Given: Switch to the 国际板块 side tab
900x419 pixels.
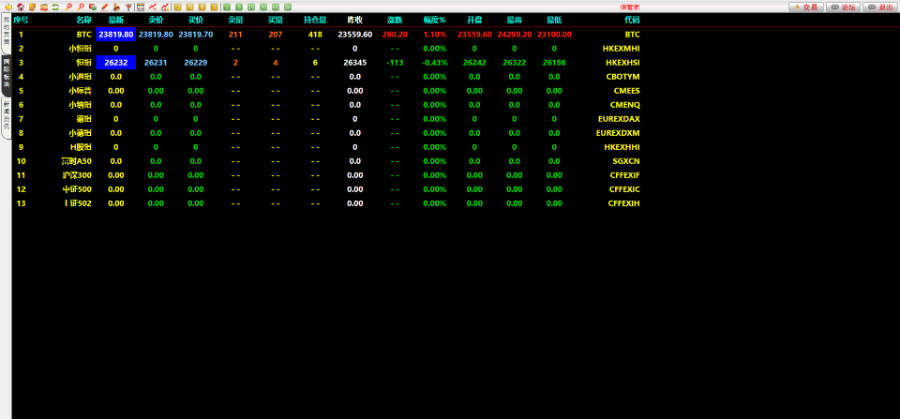Looking at the screenshot, I should pos(6,75).
